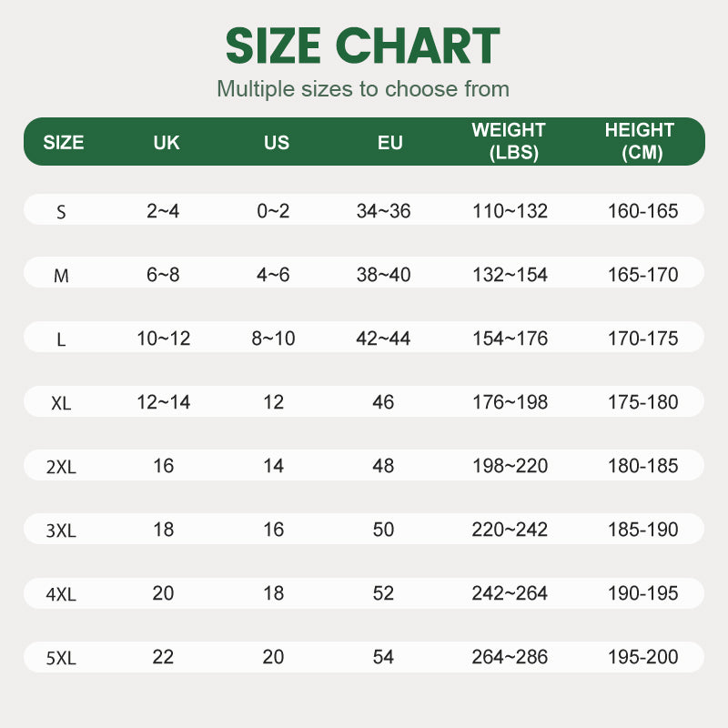The width and height of the screenshot is (728, 728).
Task: Click the WEIGHT (LBS) column header
Action: (509, 142)
